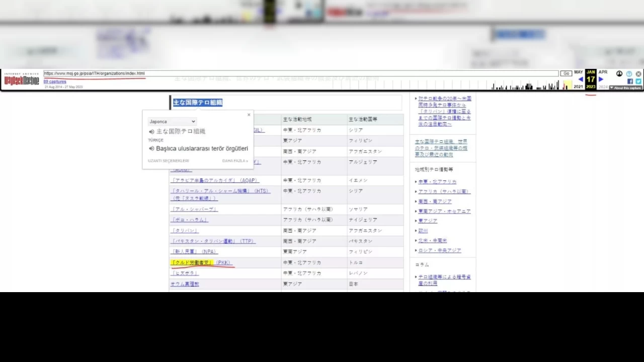Open the オウム真理教 link
The height and width of the screenshot is (362, 644).
click(185, 284)
